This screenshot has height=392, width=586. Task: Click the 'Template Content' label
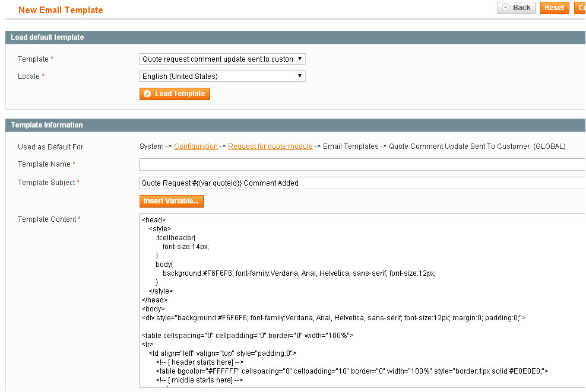click(47, 219)
